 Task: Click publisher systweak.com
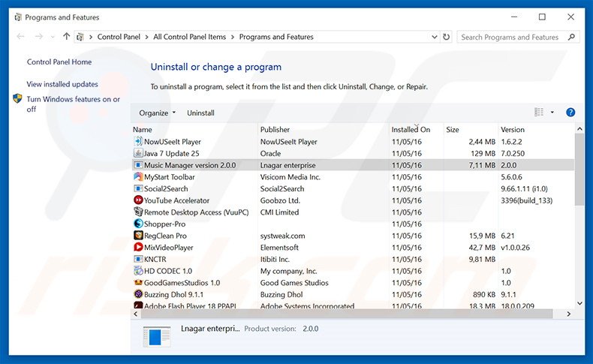(282, 236)
